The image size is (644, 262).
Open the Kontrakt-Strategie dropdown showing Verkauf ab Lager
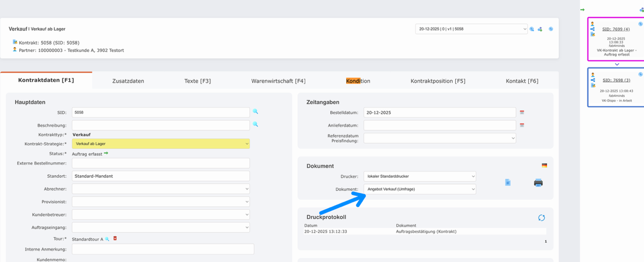tap(161, 144)
